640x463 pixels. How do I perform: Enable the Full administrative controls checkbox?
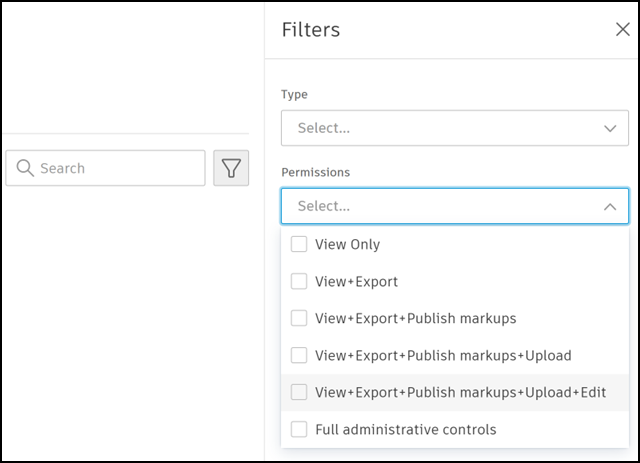click(x=298, y=429)
